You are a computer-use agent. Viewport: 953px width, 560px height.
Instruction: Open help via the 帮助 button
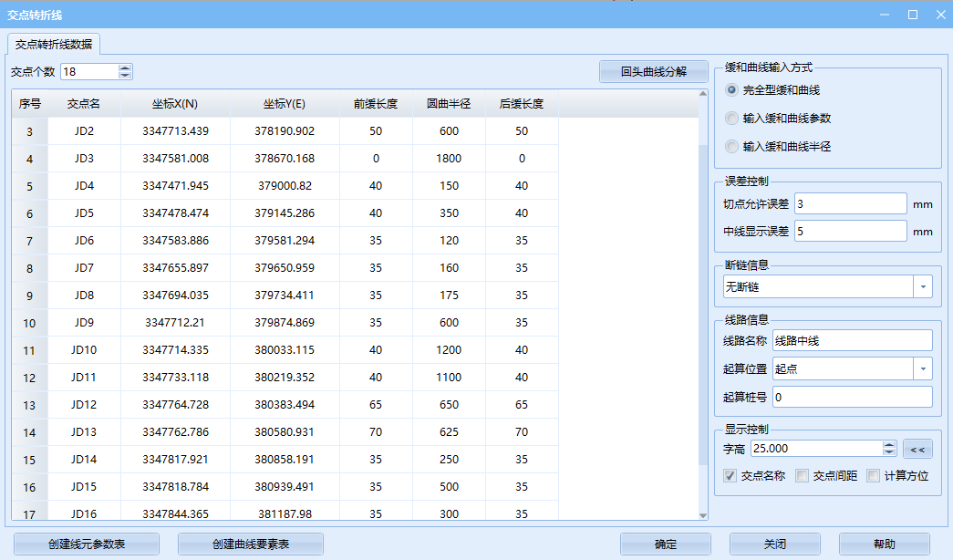point(884,544)
